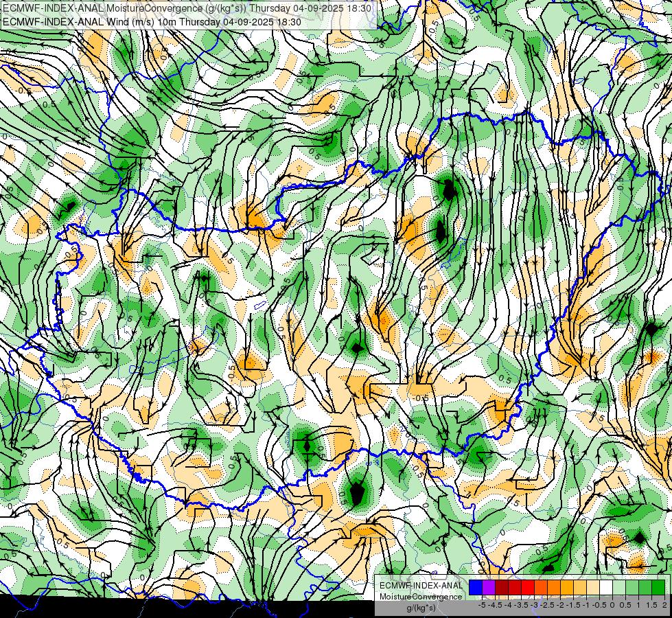Image resolution: width=672 pixels, height=618 pixels.
Task: Click the pale green swatch between 0 and 0.5
Action: (619, 588)
